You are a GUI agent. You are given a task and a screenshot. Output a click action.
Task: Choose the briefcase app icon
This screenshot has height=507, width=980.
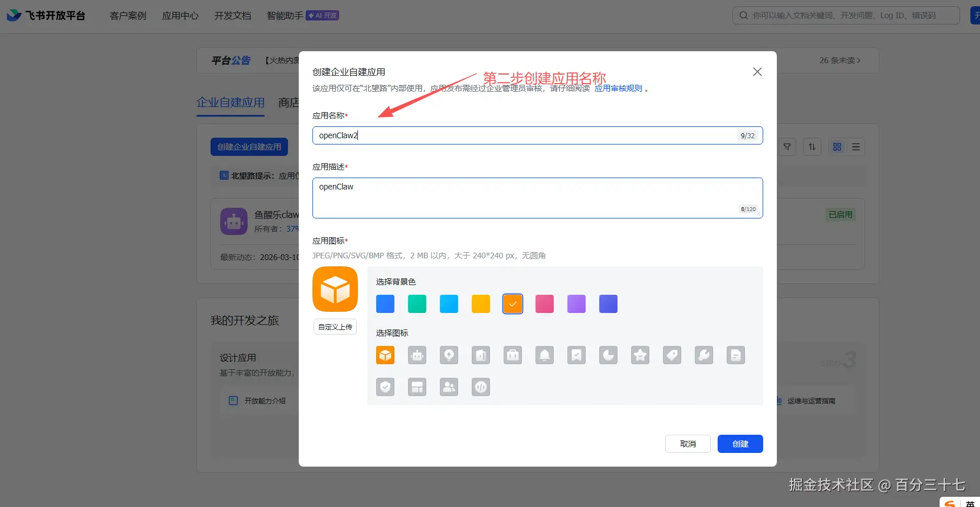(x=513, y=355)
